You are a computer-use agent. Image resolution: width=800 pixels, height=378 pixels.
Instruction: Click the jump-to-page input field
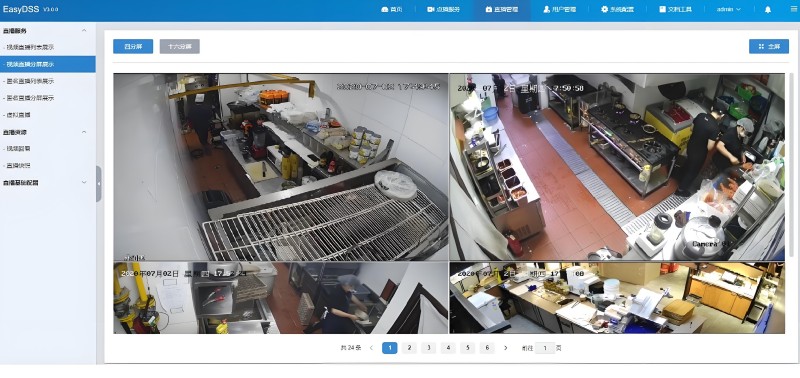point(545,348)
